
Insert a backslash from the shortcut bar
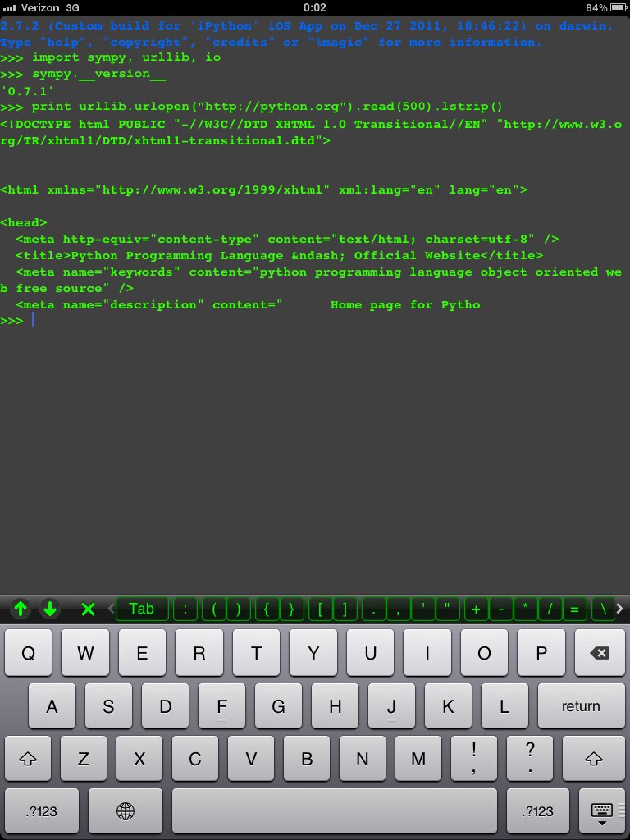(x=603, y=609)
